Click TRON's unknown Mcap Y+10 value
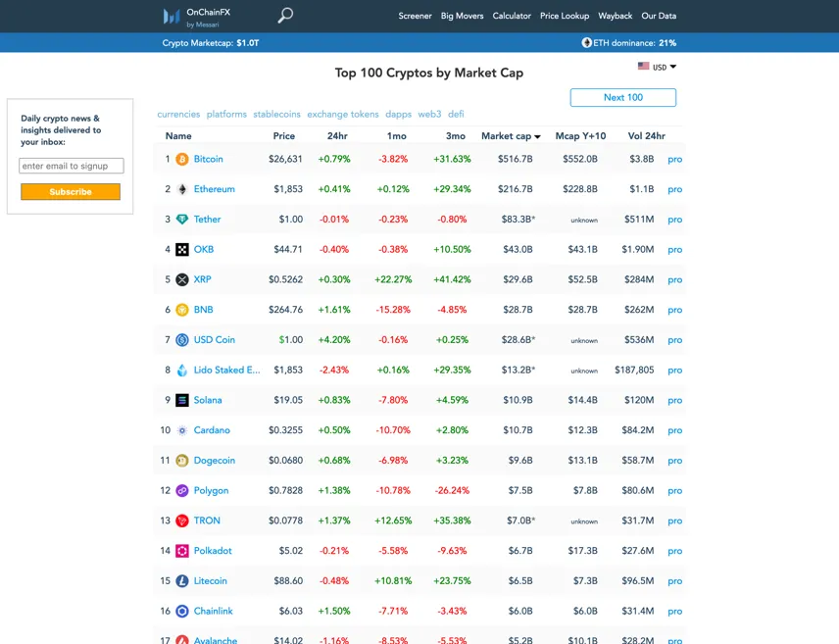The height and width of the screenshot is (644, 839). [584, 521]
